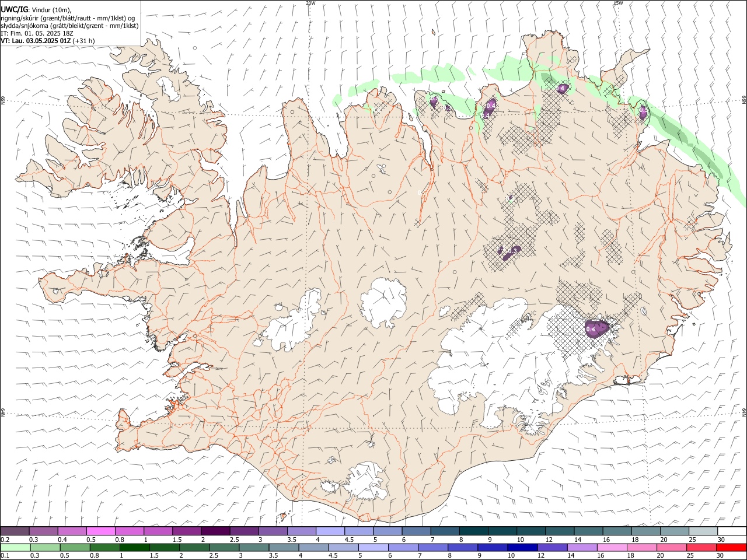Click the violet 12 mm rainfall legend swatch
Viewport: 747px width, 560px height.
pos(552,548)
